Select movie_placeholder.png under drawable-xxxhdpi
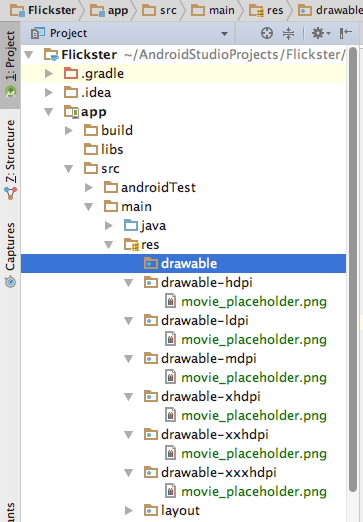Screen dimensions: 363x522 click(x=254, y=492)
